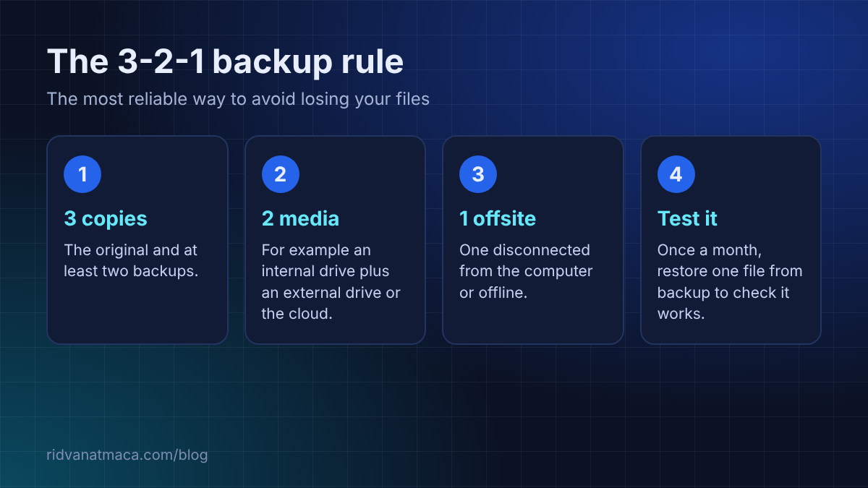The width and height of the screenshot is (868, 488).
Task: Click the blue number 1 circle badge
Action: pyautogui.click(x=82, y=174)
